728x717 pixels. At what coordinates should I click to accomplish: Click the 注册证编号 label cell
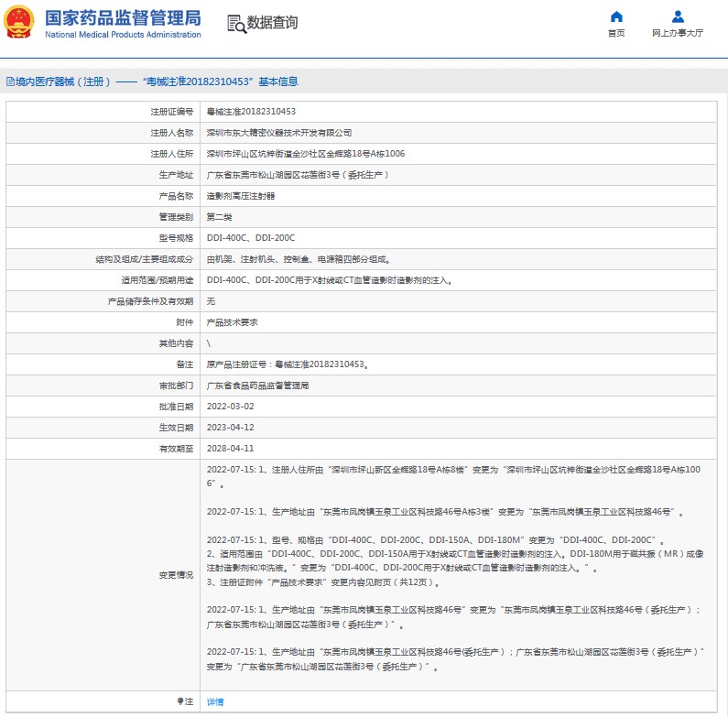click(103, 112)
